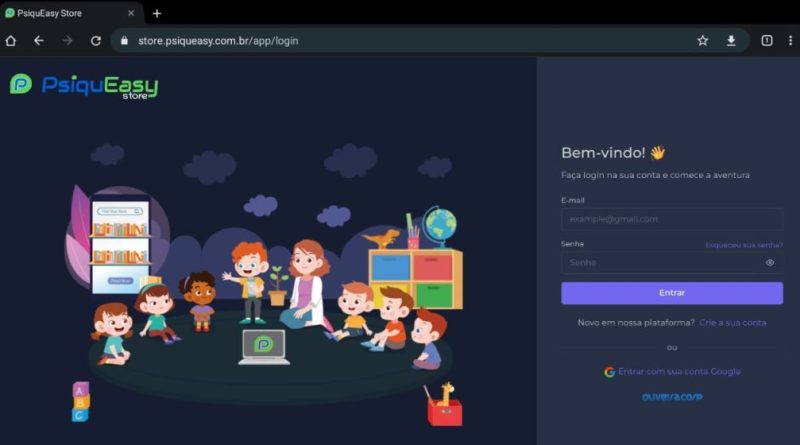Click the site lock security icon

pos(125,41)
